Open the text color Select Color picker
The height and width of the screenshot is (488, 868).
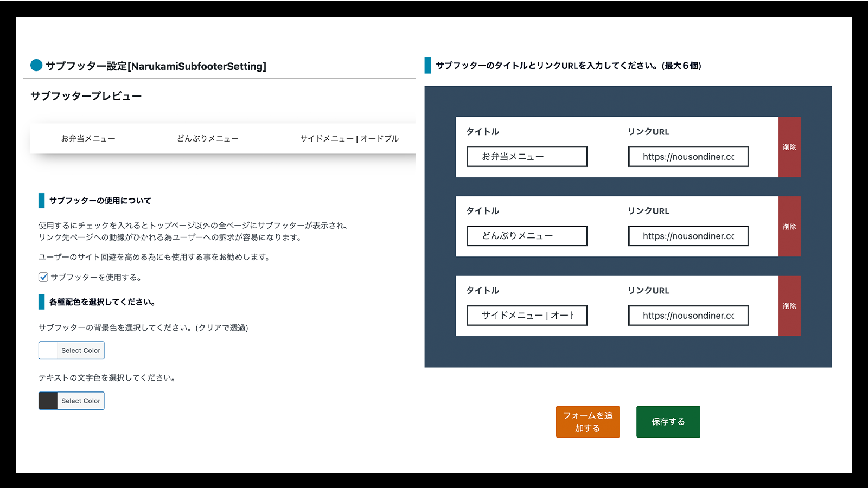pos(80,401)
